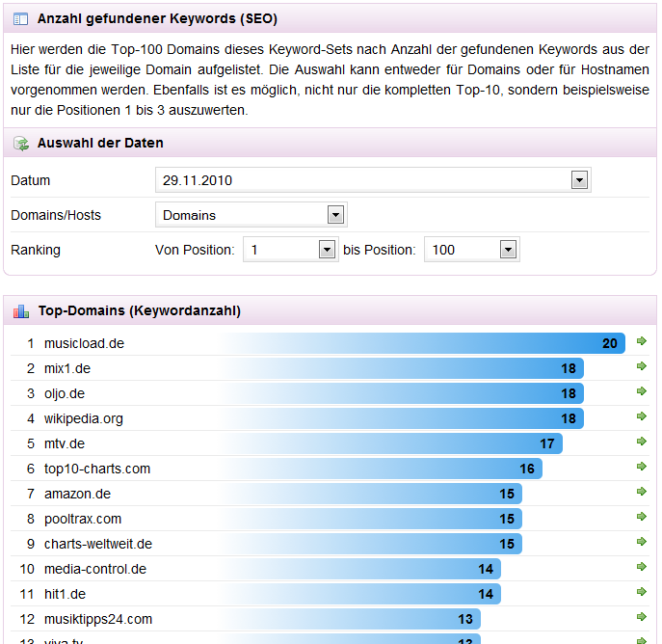This screenshot has width=662, height=644.
Task: Open details arrow for mtv.de
Action: 642,442
